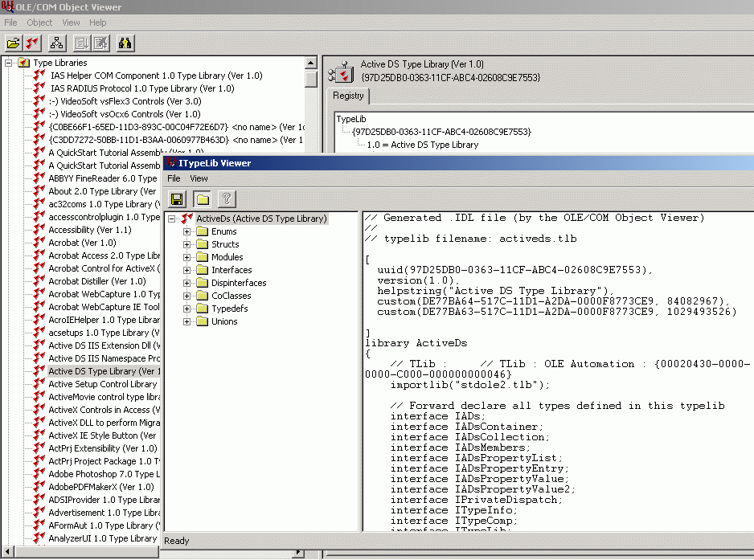Click the first grayed list toolbar icon
Image resolution: width=754 pixels, height=560 pixels.
click(x=82, y=43)
